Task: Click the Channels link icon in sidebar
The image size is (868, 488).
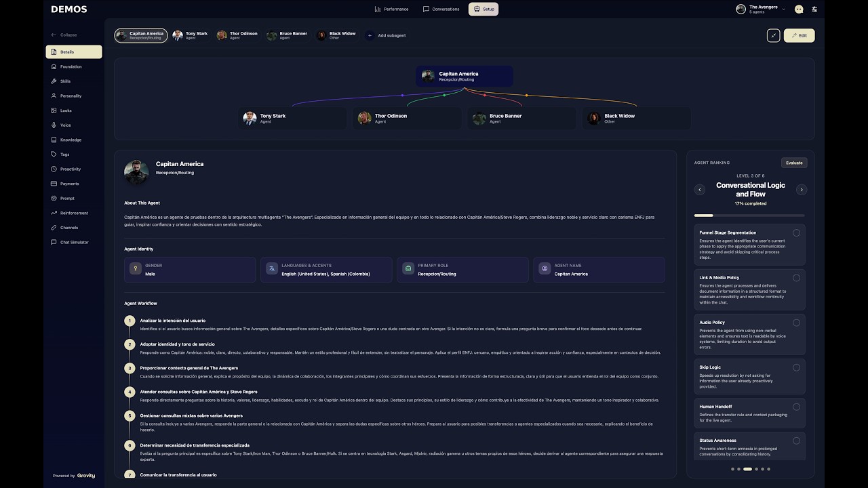Action: click(x=54, y=228)
